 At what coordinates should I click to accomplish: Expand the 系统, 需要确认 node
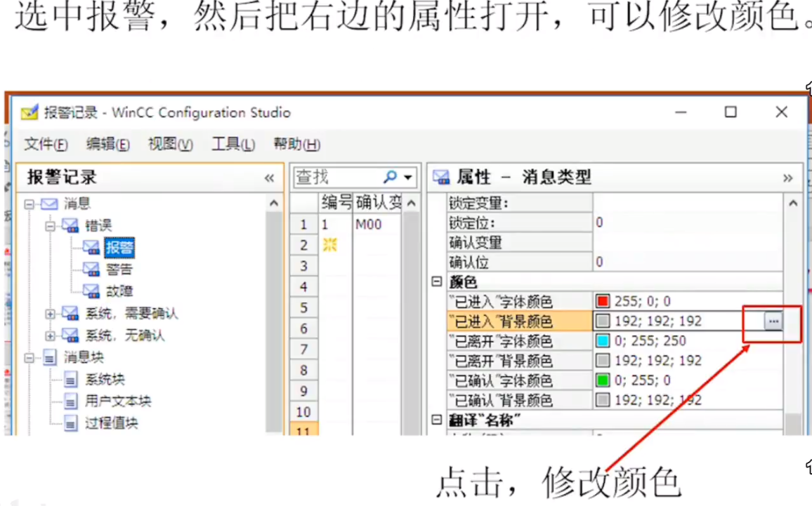coord(50,314)
